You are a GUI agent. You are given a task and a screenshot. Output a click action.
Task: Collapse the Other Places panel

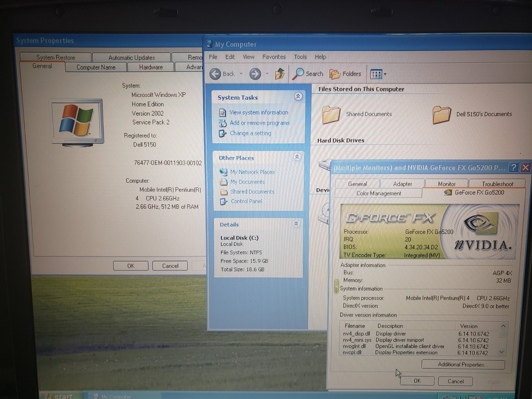297,157
